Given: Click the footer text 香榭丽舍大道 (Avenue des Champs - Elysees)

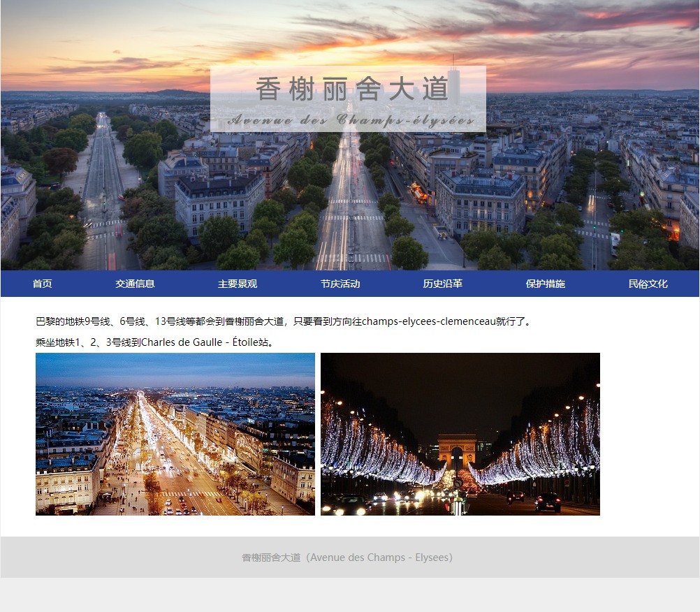Looking at the screenshot, I should [347, 558].
